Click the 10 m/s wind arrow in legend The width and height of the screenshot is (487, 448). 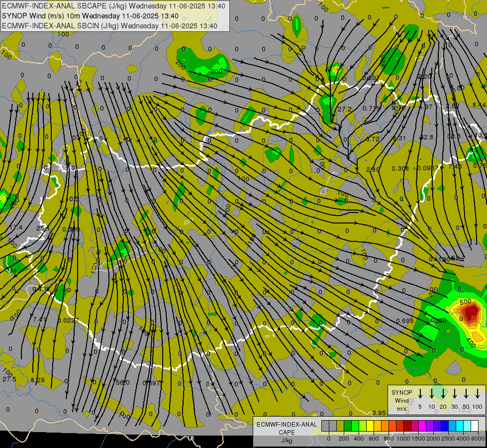pyautogui.click(x=431, y=394)
